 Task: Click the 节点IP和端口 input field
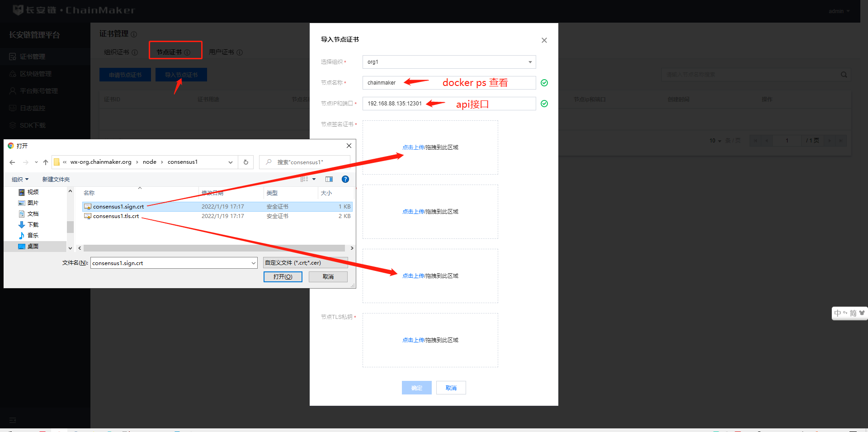point(449,104)
